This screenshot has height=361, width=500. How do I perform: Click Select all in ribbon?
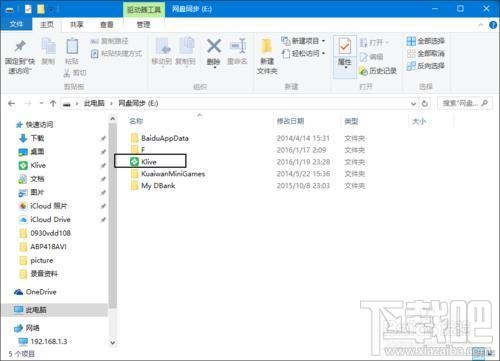(x=426, y=41)
